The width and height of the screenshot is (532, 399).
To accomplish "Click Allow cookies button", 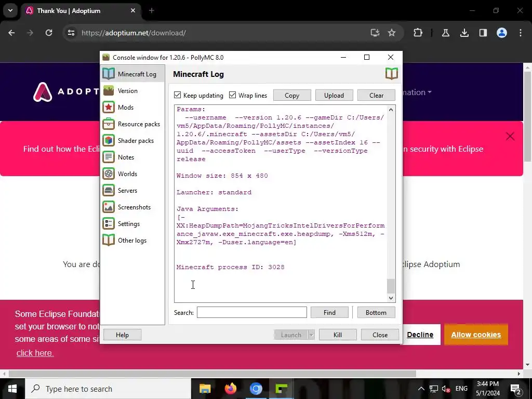I will [476, 335].
